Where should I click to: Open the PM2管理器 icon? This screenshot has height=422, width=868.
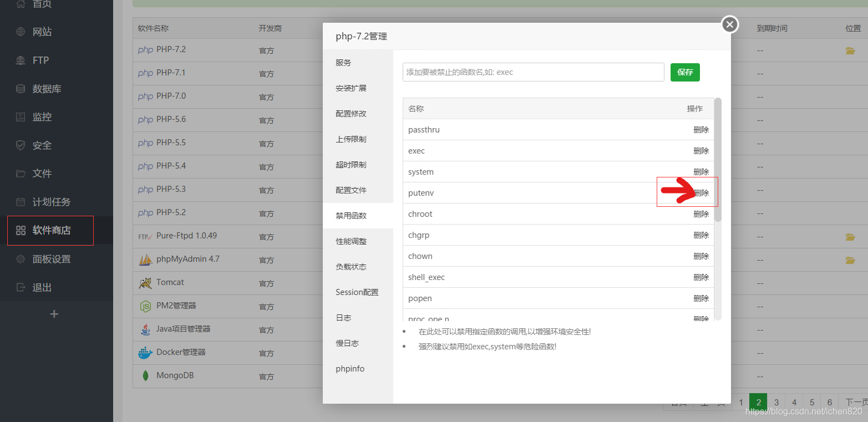pyautogui.click(x=145, y=306)
